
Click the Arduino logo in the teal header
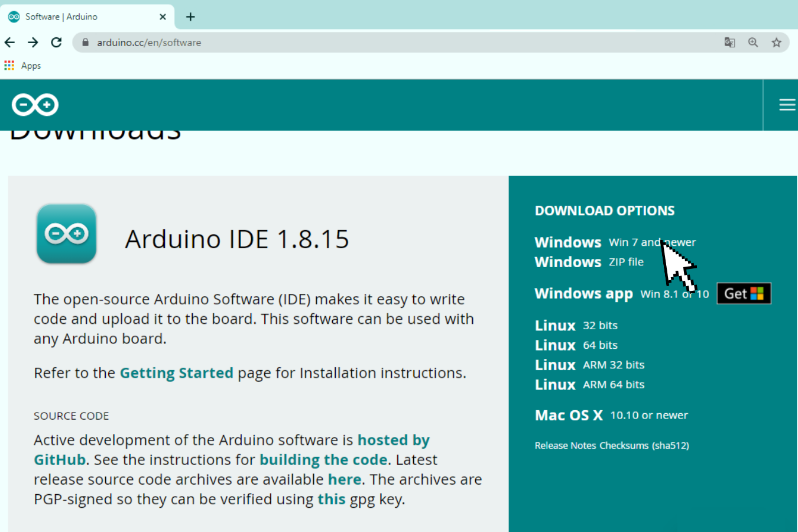point(34,105)
